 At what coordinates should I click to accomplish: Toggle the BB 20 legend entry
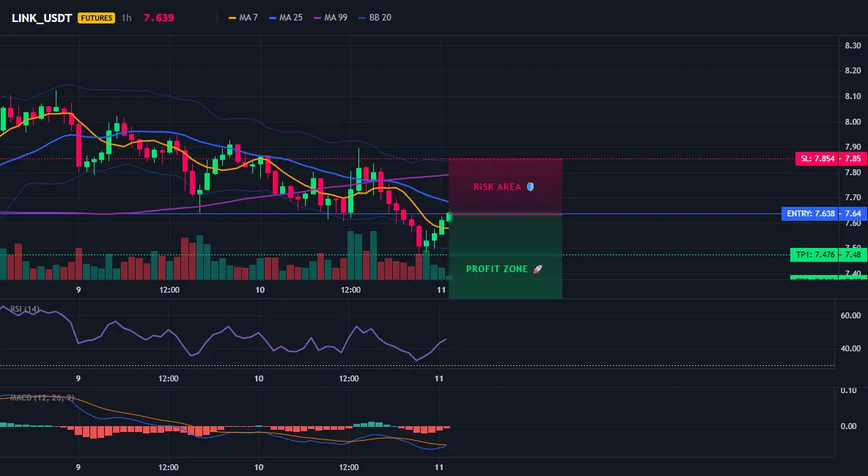[x=375, y=18]
